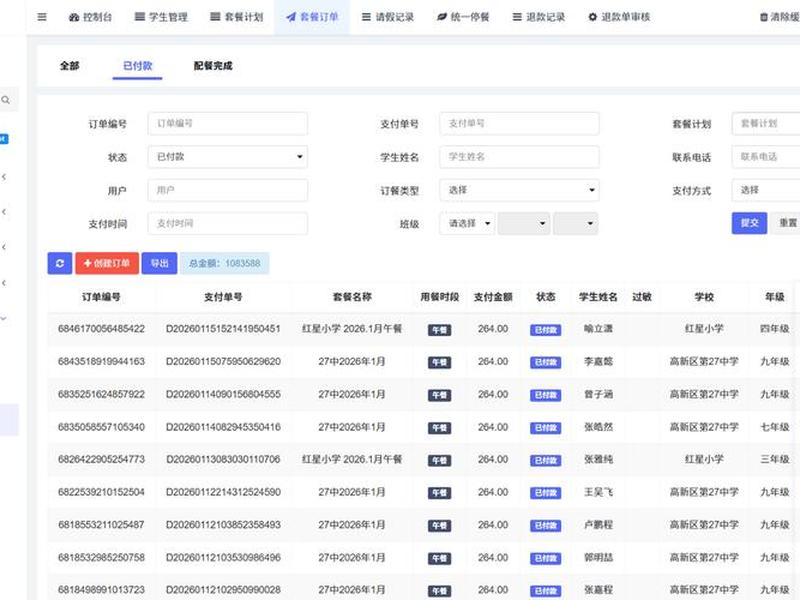Screen dimensions: 800x600
Task: Click the 已付款 badge in 6818553211025487 row
Action: 545,526
